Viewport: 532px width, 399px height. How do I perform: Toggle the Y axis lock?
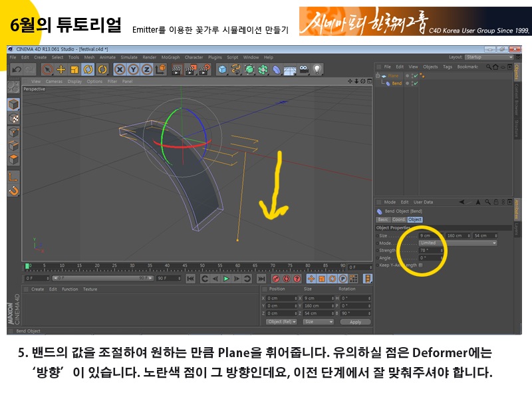click(x=133, y=70)
